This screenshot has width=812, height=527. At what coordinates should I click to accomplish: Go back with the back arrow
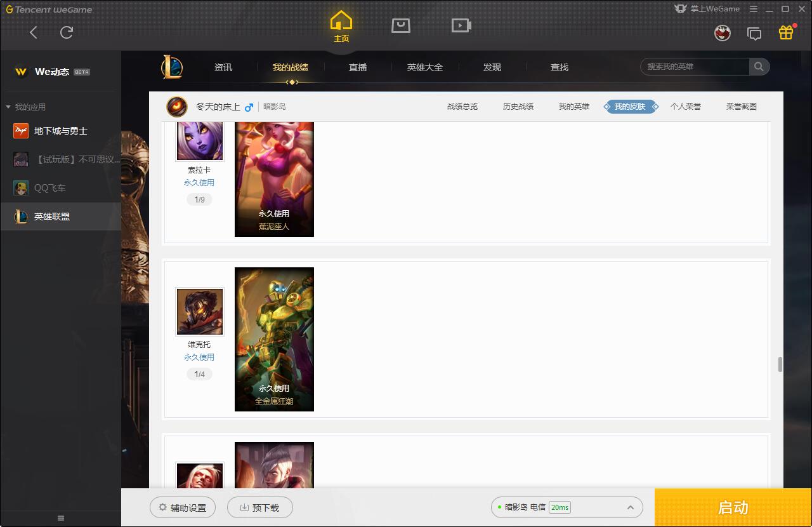tap(34, 32)
